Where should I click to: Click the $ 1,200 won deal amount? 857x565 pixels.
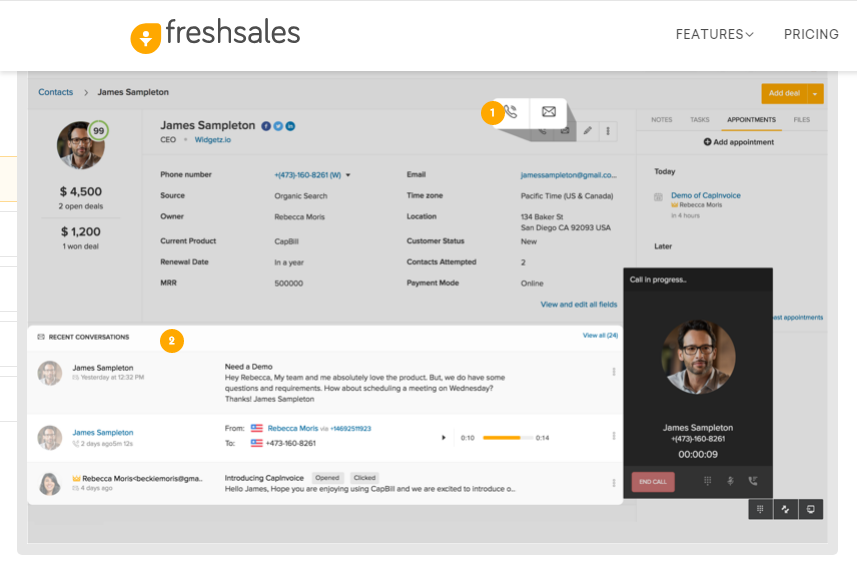[x=81, y=232]
